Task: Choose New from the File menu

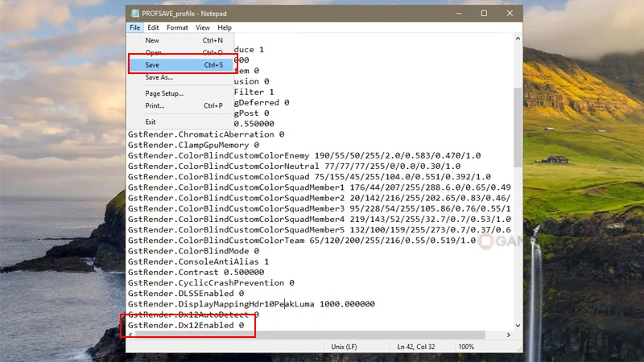Action: coord(180,40)
